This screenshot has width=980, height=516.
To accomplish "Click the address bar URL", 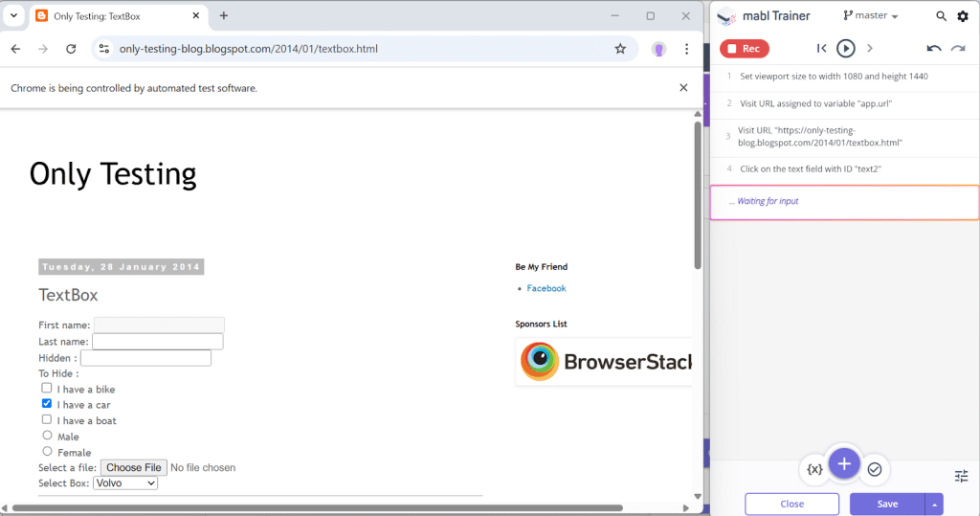I will coord(249,49).
